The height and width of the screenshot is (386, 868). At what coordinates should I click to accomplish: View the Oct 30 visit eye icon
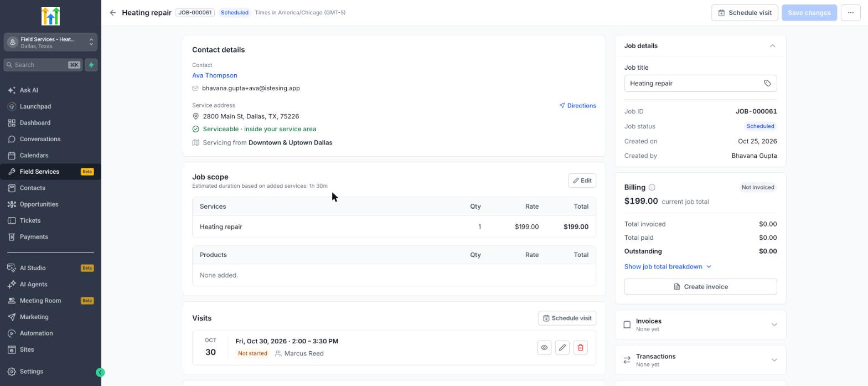pyautogui.click(x=544, y=348)
